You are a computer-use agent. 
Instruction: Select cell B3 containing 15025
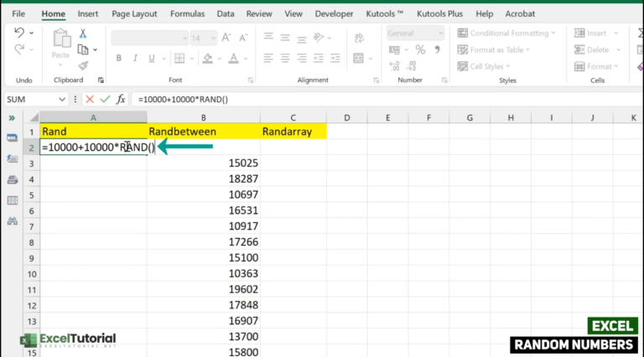point(203,163)
